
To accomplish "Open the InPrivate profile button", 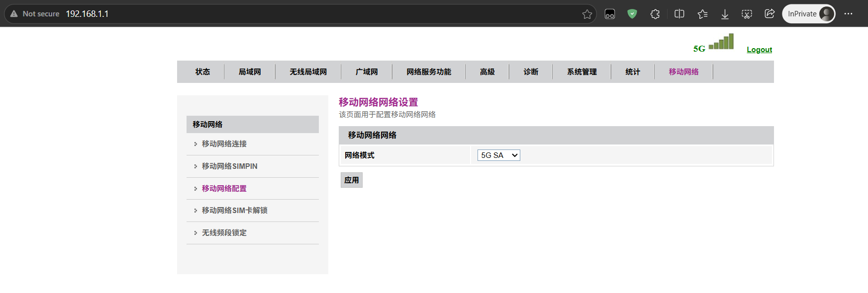I will [809, 14].
